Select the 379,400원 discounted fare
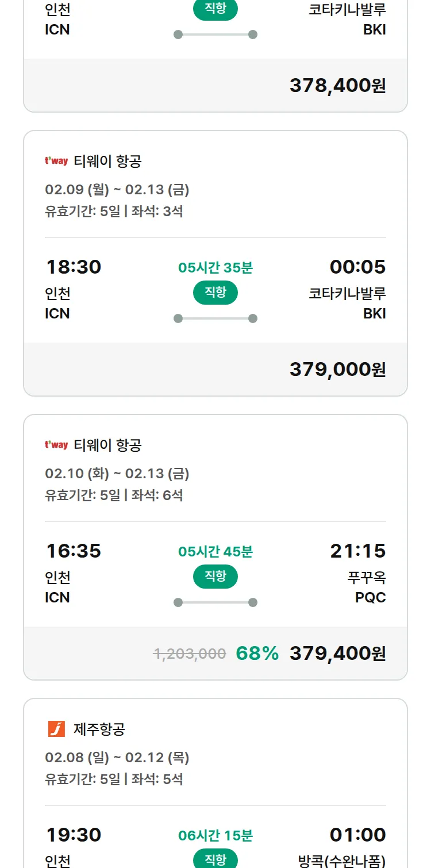The image size is (431, 868). click(x=337, y=653)
